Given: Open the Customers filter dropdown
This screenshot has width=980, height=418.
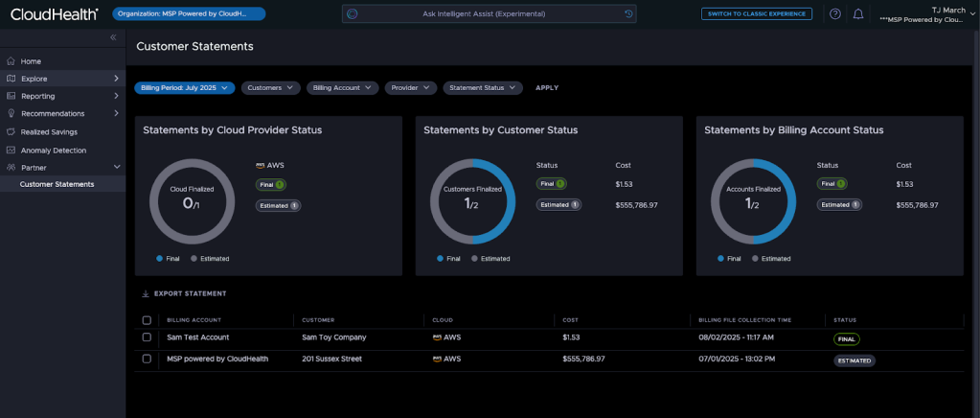Looking at the screenshot, I should (270, 88).
